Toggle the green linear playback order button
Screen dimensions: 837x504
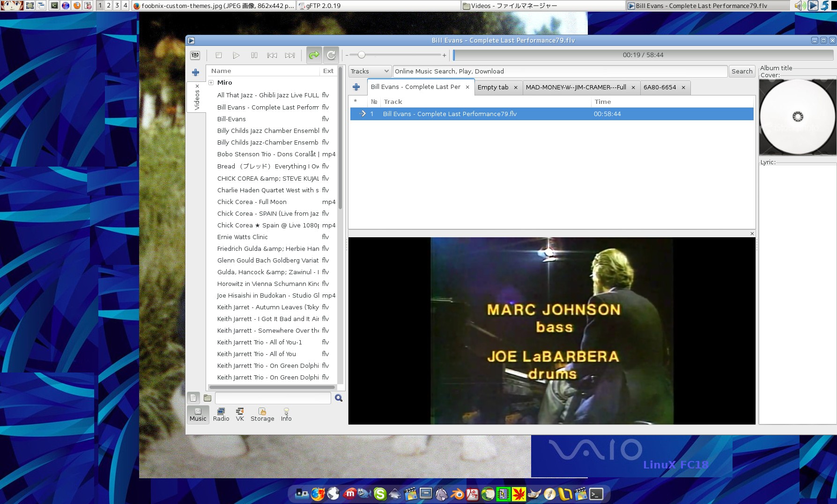314,55
